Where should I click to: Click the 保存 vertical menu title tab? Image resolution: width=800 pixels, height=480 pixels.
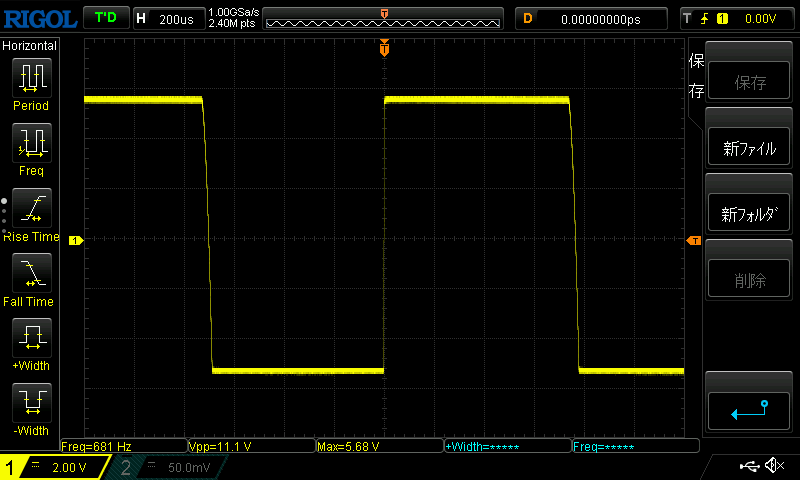pos(696,75)
